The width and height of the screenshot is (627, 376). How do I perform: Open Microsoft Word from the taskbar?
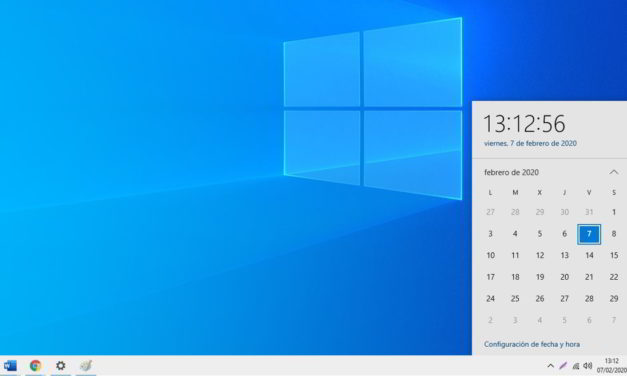click(10, 366)
